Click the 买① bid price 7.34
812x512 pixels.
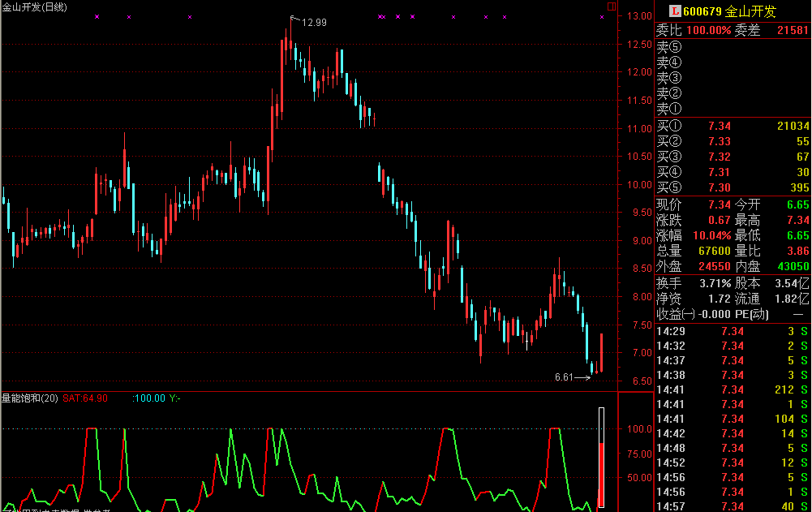pyautogui.click(x=720, y=126)
